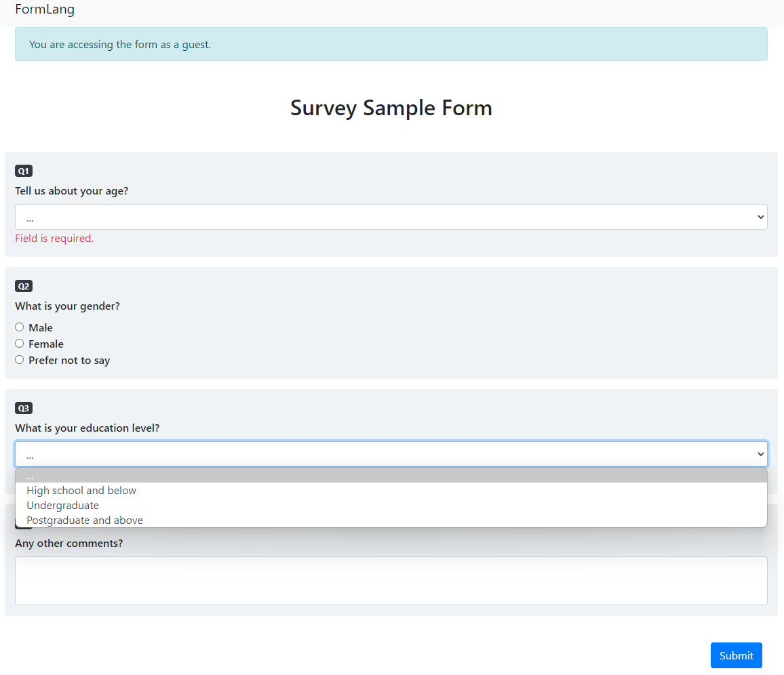
Task: Click the "Any other comments?" label
Action: (69, 544)
